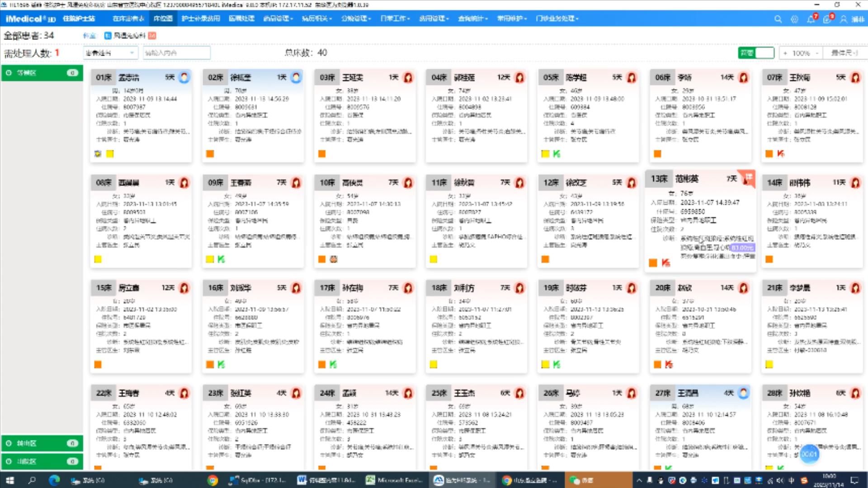
Task: Click the red K icon on 20床 card
Action: pyautogui.click(x=669, y=364)
